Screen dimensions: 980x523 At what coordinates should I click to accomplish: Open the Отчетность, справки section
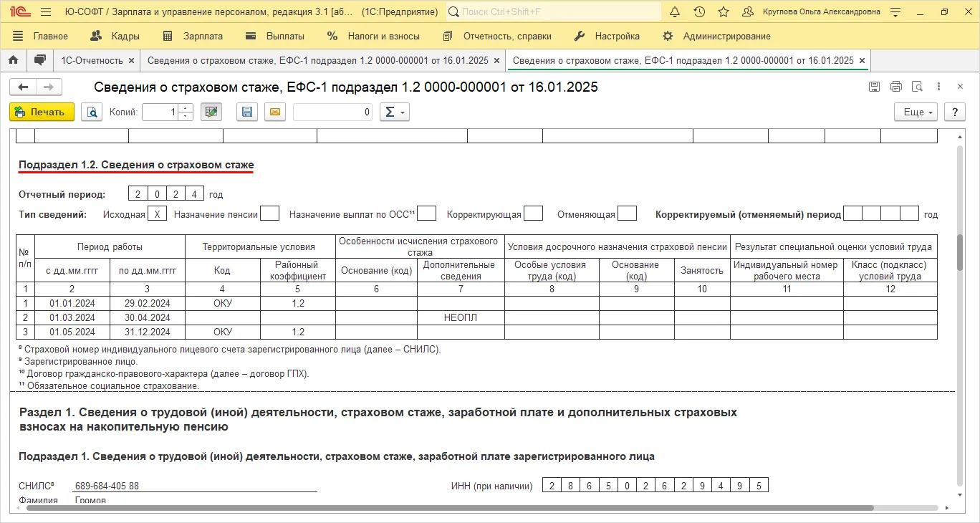(497, 36)
